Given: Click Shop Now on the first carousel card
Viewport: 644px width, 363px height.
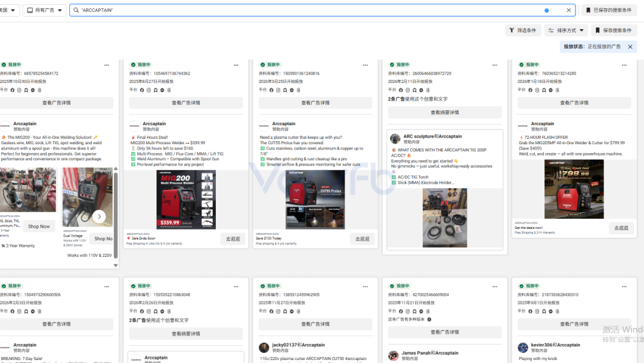Looking at the screenshot, I should [39, 227].
